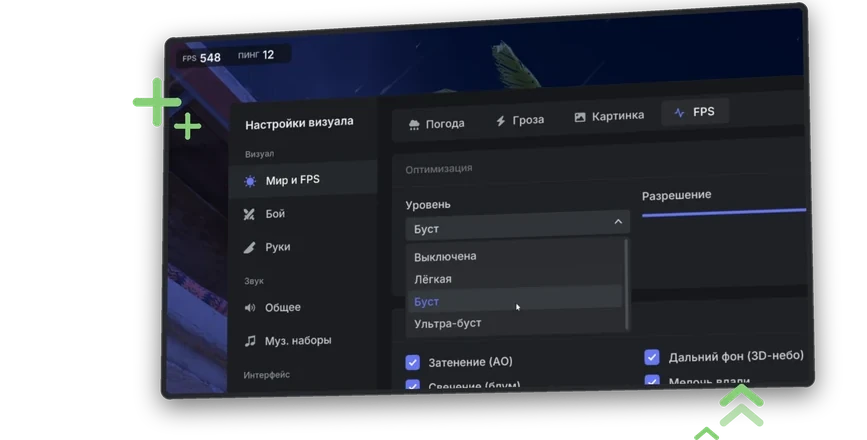Select highlighted Буст option in list

tap(515, 300)
